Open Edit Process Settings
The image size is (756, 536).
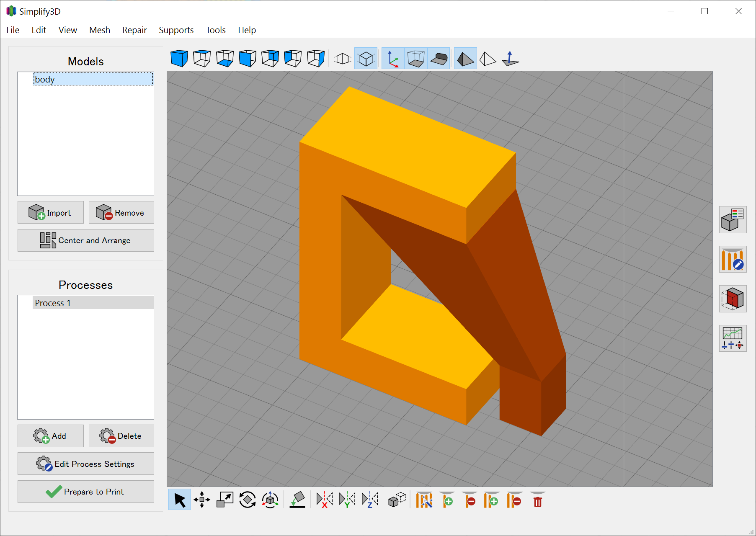[x=86, y=464]
